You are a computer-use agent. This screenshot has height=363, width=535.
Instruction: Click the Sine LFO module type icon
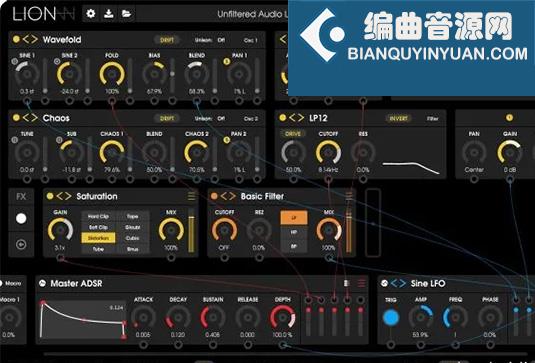point(384,283)
